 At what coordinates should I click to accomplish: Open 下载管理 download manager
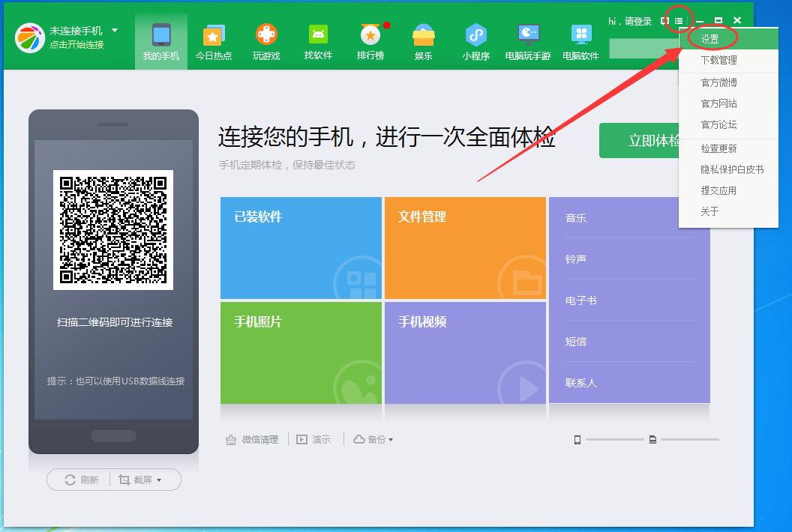[x=718, y=60]
